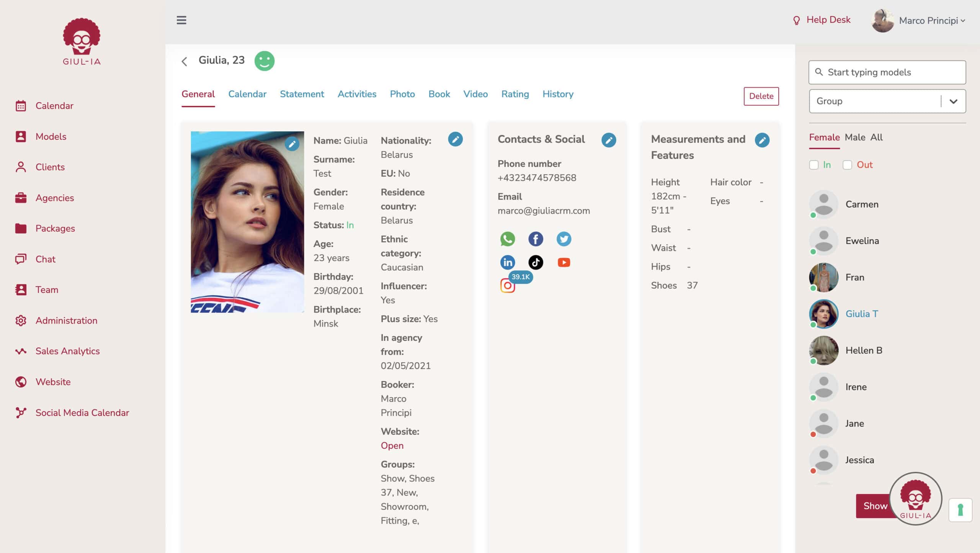Switch to the Statement tab
This screenshot has width=980, height=553.
[302, 94]
